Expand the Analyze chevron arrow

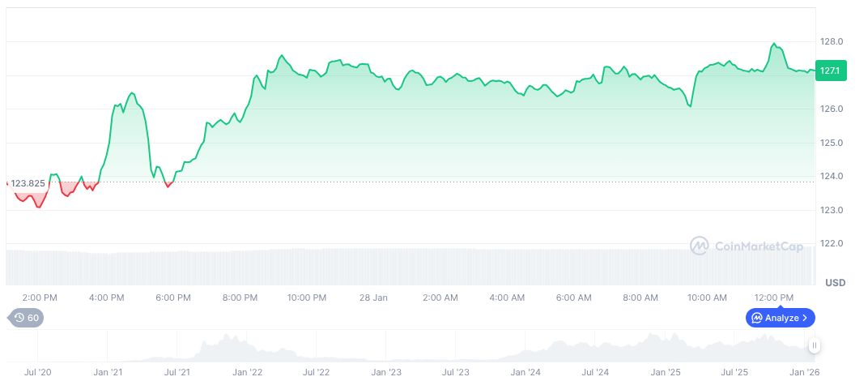tap(805, 318)
